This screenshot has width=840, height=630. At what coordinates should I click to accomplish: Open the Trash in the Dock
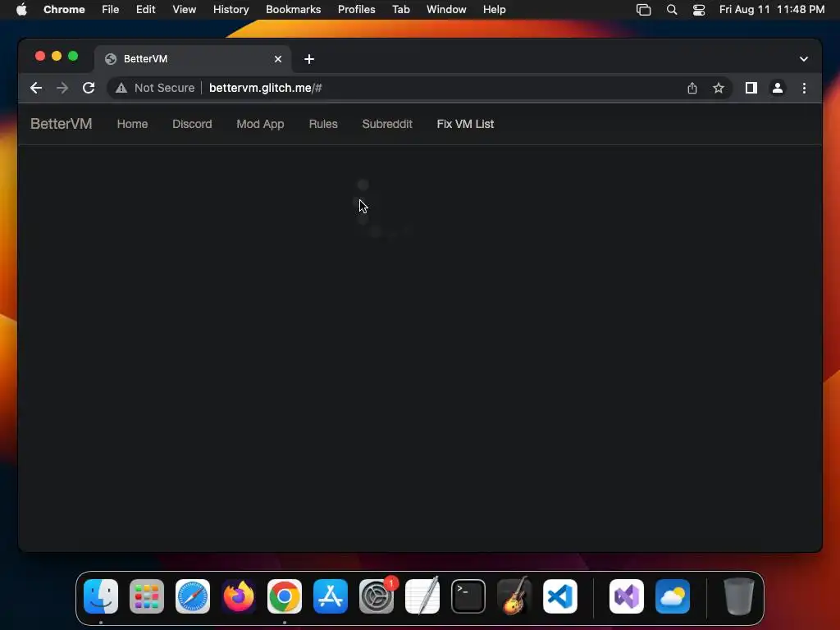(739, 596)
